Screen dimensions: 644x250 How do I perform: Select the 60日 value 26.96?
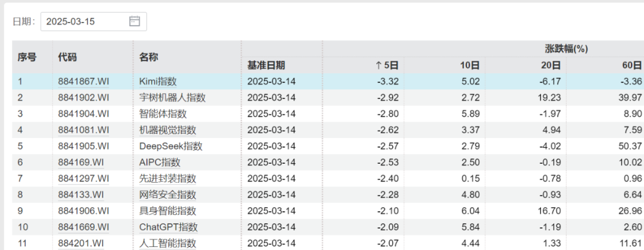point(631,211)
